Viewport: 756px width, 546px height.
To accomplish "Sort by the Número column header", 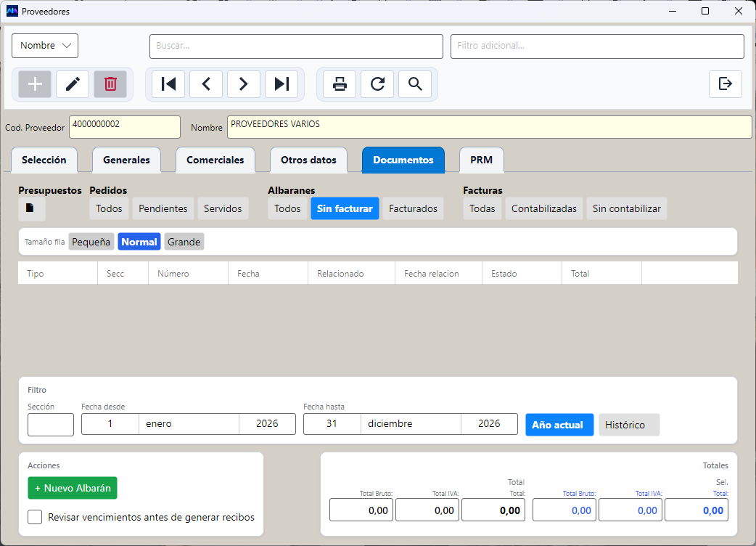I will click(x=188, y=273).
